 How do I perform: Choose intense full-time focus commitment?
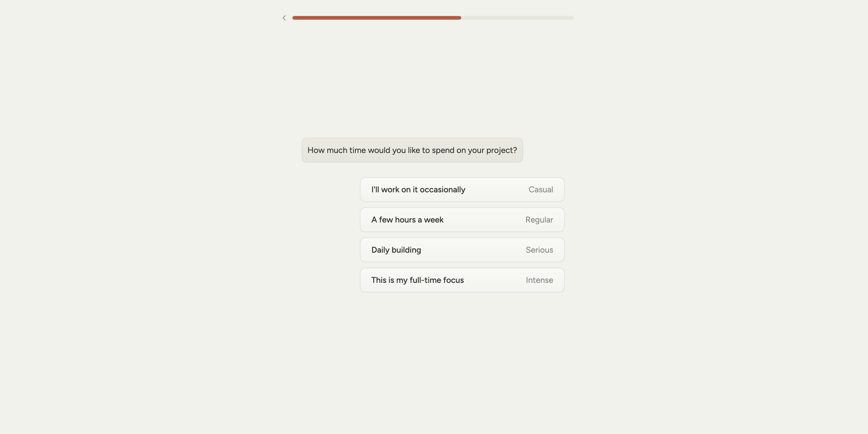pyautogui.click(x=462, y=280)
